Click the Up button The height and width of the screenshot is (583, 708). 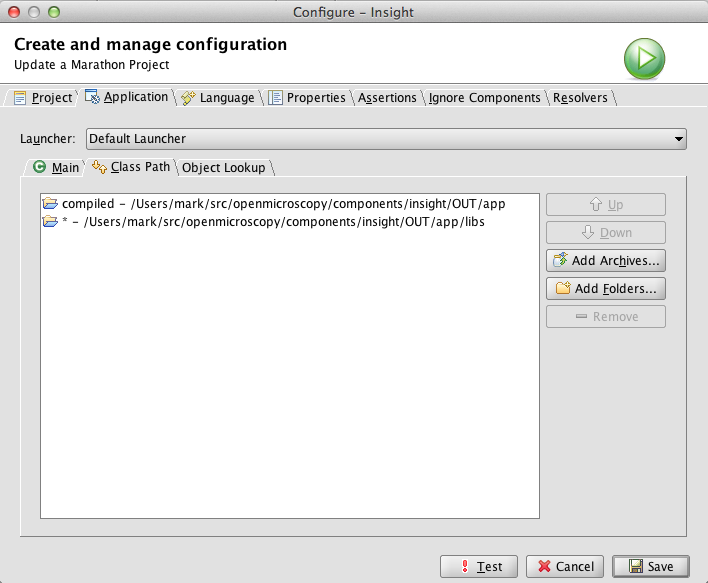coord(606,205)
